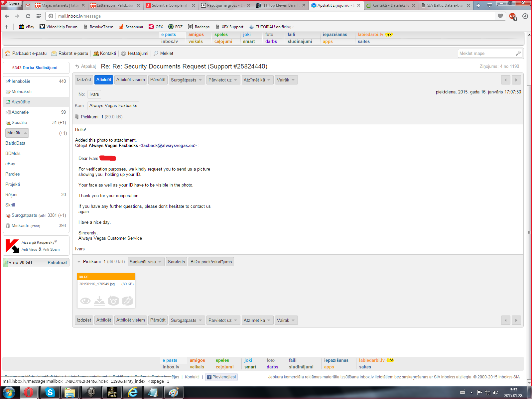This screenshot has height=399, width=532.
Task: Open Saglabāt visu dropdown
Action: 146,262
